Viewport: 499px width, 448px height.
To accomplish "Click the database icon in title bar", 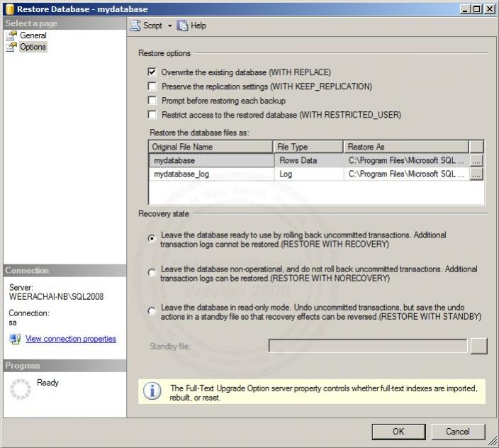I will [x=10, y=9].
